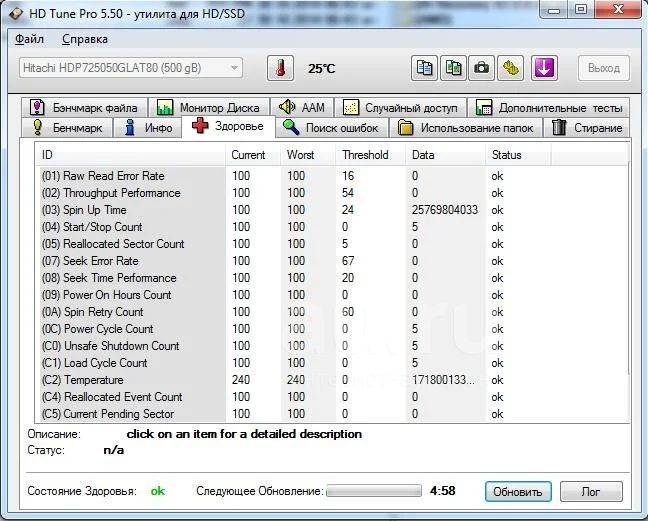648x521 pixels.
Task: Click the Current column header
Action: point(253,155)
